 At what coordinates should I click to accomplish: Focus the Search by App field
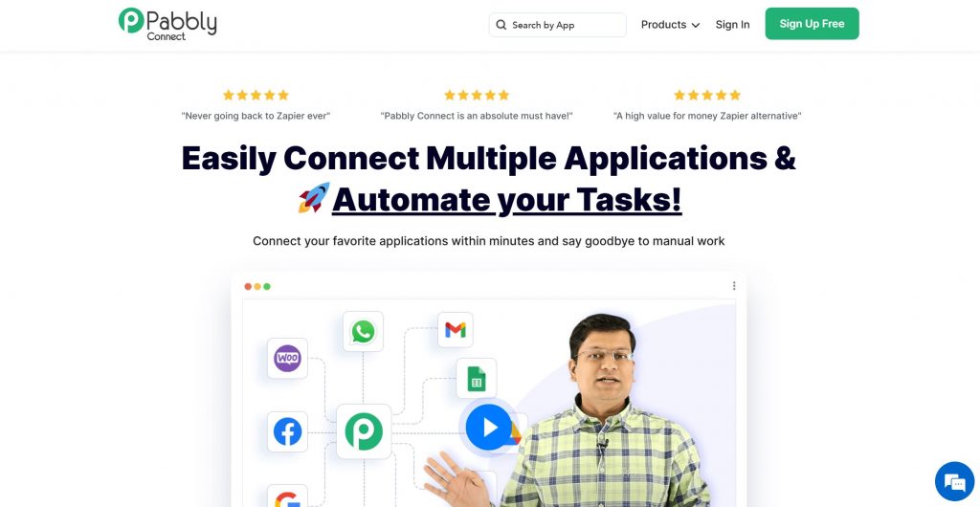[x=558, y=25]
